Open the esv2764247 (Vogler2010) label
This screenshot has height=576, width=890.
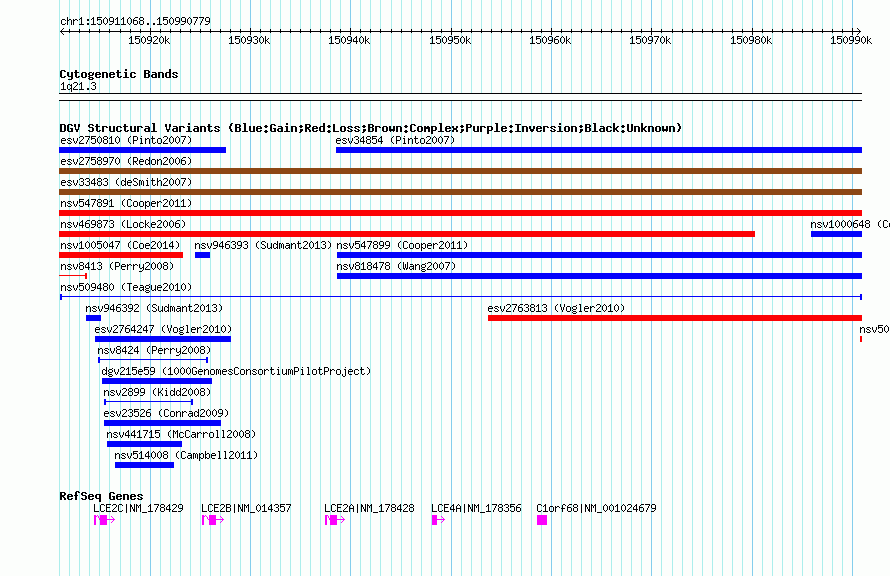163,329
